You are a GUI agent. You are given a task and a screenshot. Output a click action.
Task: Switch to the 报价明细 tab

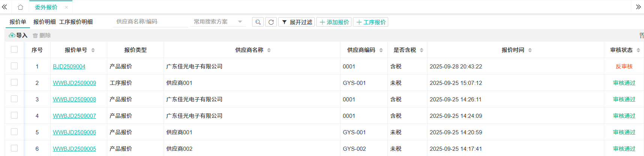(x=44, y=22)
